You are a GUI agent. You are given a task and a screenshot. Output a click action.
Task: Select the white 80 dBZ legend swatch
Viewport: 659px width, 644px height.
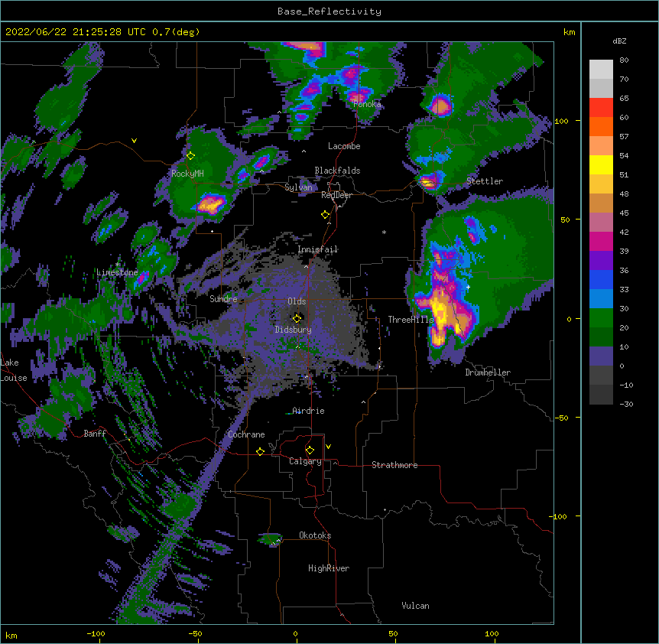coord(601,70)
